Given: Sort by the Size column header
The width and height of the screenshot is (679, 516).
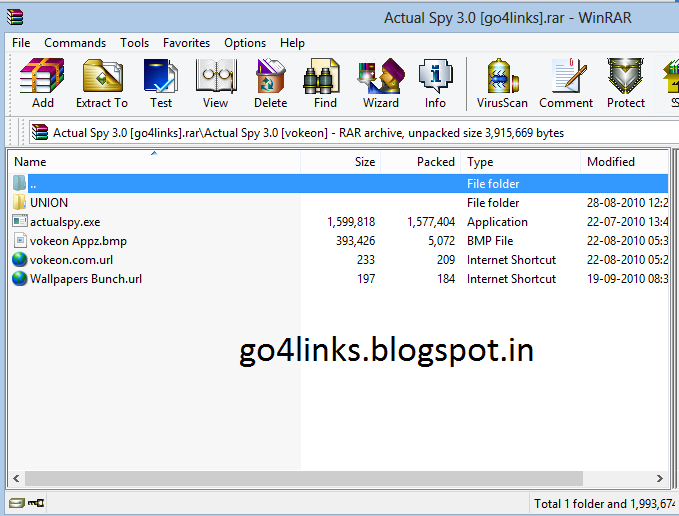Looking at the screenshot, I should (340, 161).
